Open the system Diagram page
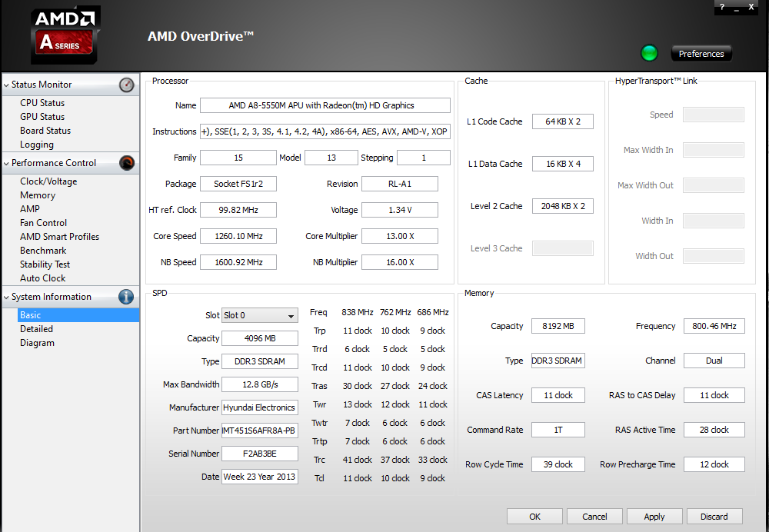This screenshot has width=769, height=532. 37,343
